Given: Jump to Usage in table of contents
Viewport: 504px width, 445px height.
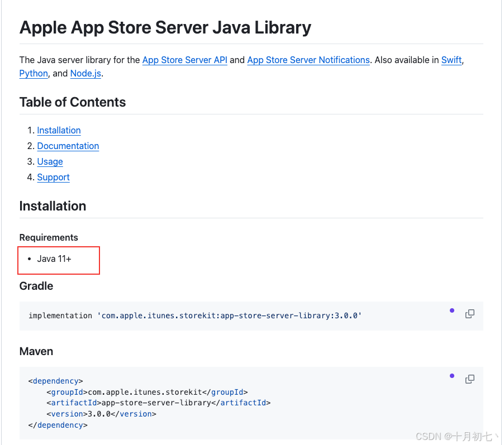Looking at the screenshot, I should click(x=50, y=161).
